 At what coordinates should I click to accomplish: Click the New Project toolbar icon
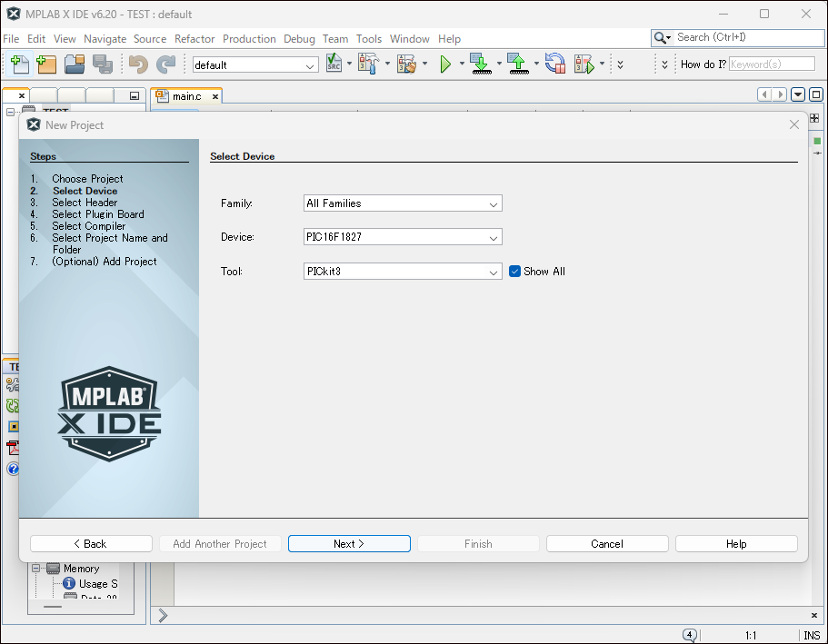coord(46,64)
